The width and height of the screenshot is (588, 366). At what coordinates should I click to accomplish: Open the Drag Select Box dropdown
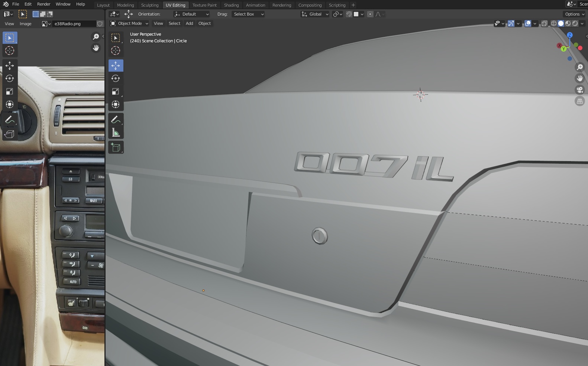248,14
